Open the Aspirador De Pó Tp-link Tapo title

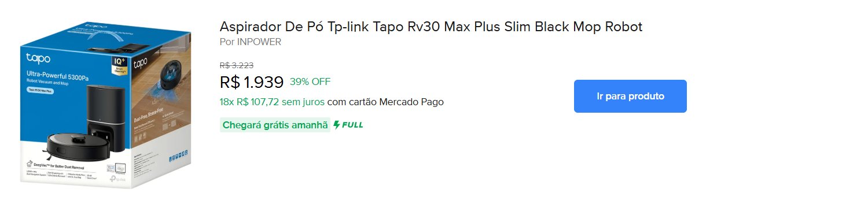431,27
